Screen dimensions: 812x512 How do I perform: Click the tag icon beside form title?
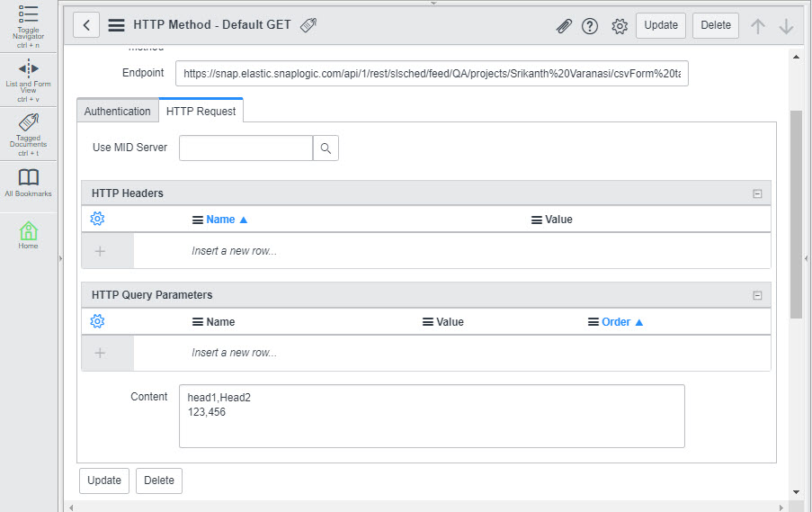coord(308,25)
